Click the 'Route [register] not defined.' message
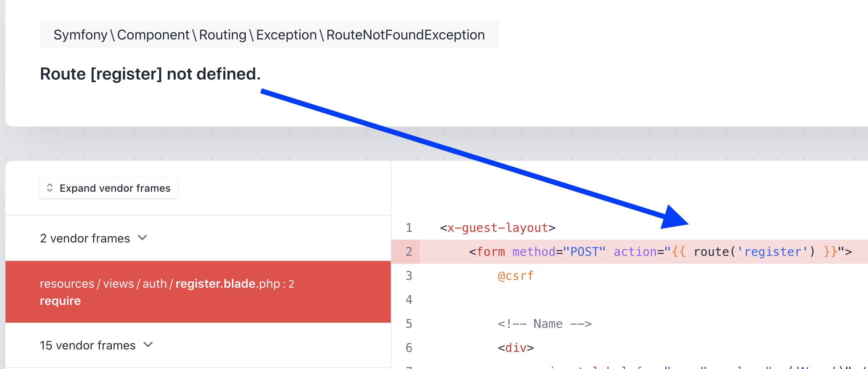868x369 pixels. [150, 74]
